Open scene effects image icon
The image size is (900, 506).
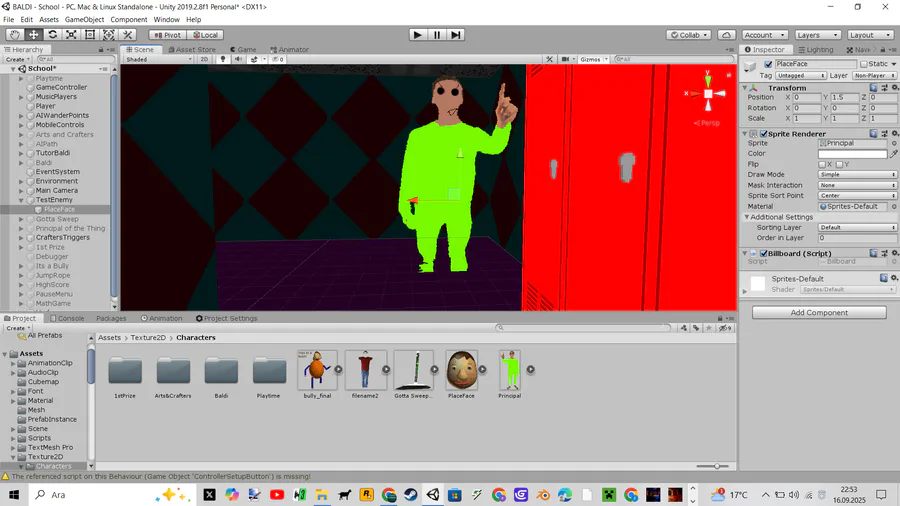click(x=254, y=59)
